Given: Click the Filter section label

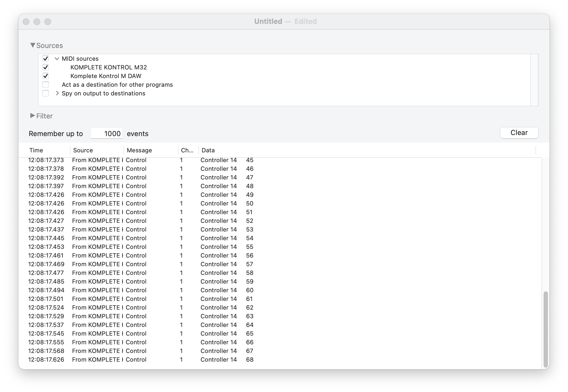Looking at the screenshot, I should 44,116.
